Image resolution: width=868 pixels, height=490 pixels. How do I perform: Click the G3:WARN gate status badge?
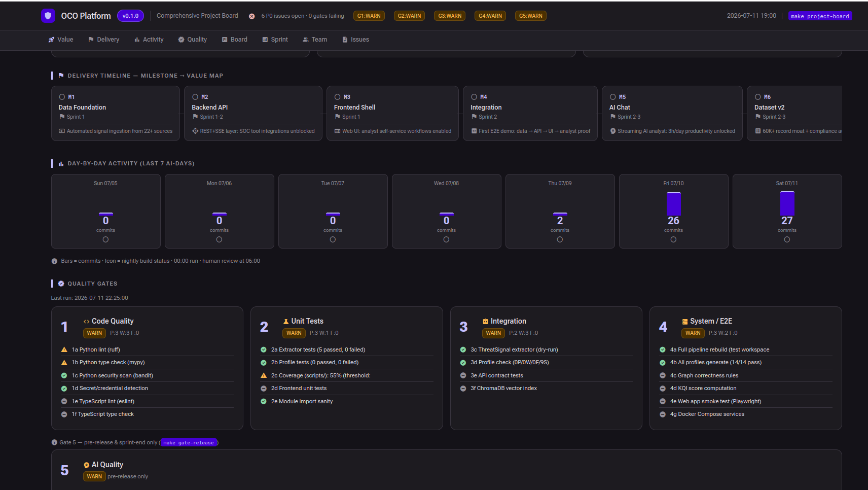tap(450, 16)
